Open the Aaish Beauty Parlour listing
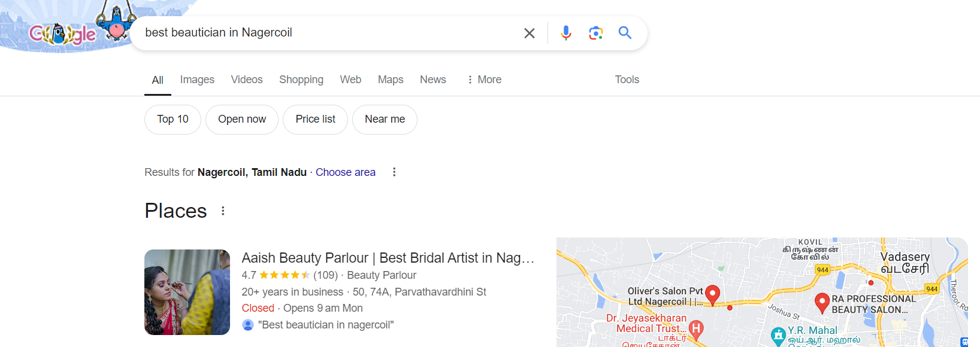 (x=388, y=258)
